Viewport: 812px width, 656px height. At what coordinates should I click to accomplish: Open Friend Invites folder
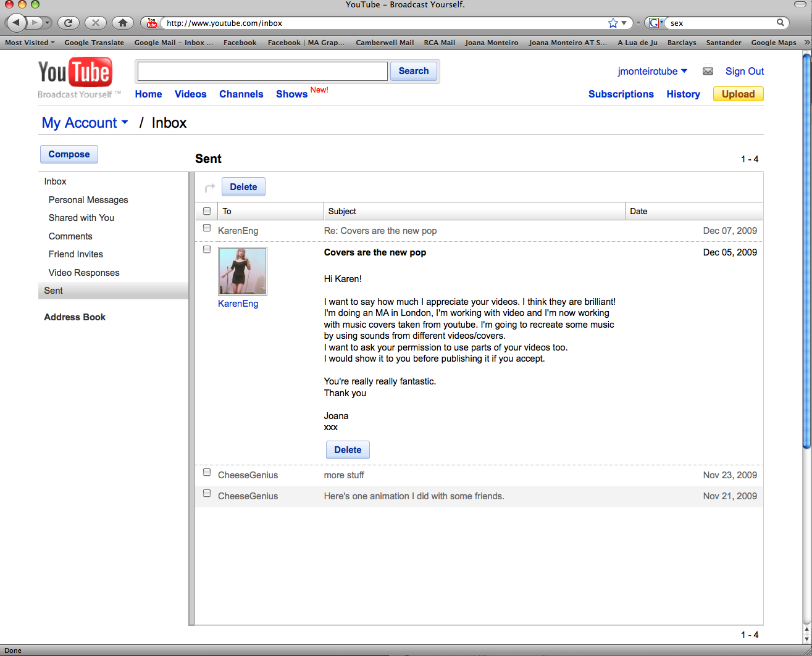[75, 254]
